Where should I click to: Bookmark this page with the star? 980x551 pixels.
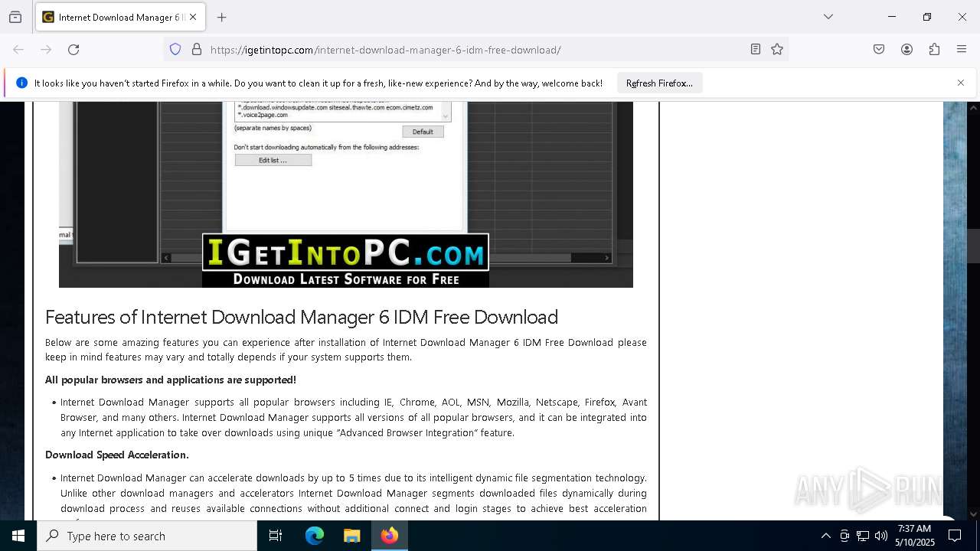pyautogui.click(x=777, y=50)
